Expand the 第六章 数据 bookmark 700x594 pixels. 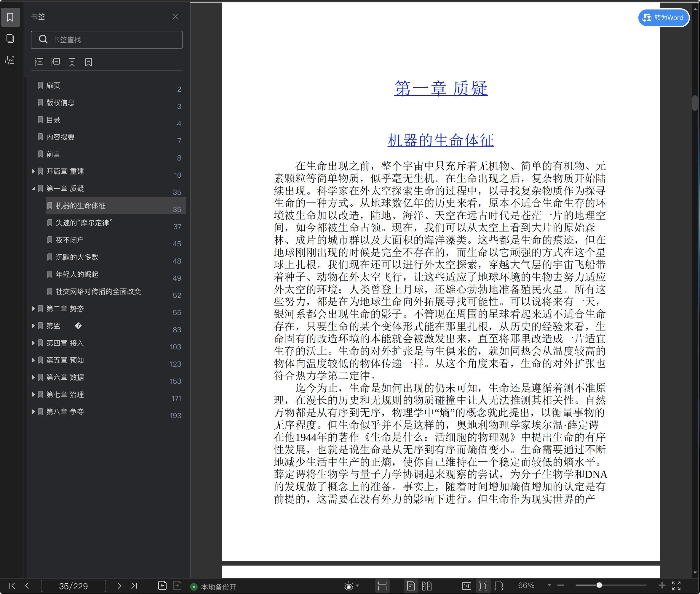click(33, 377)
